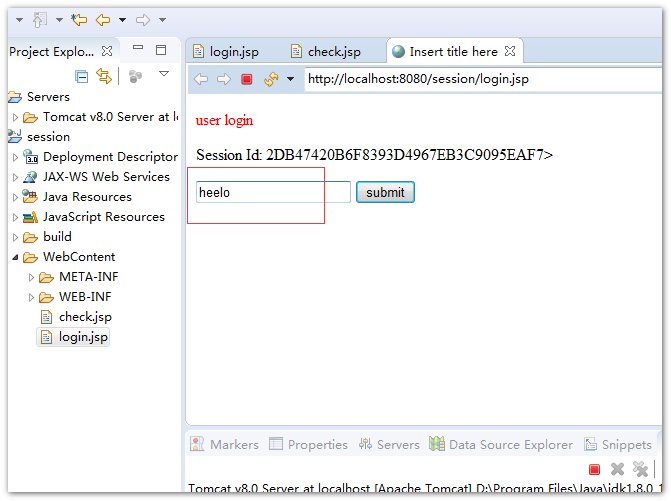The height and width of the screenshot is (501, 671).
Task: Select check.jsp file in project tree
Action: [x=85, y=317]
